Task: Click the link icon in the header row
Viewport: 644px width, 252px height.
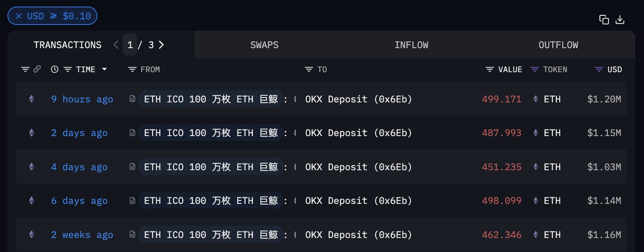Action: pyautogui.click(x=37, y=69)
